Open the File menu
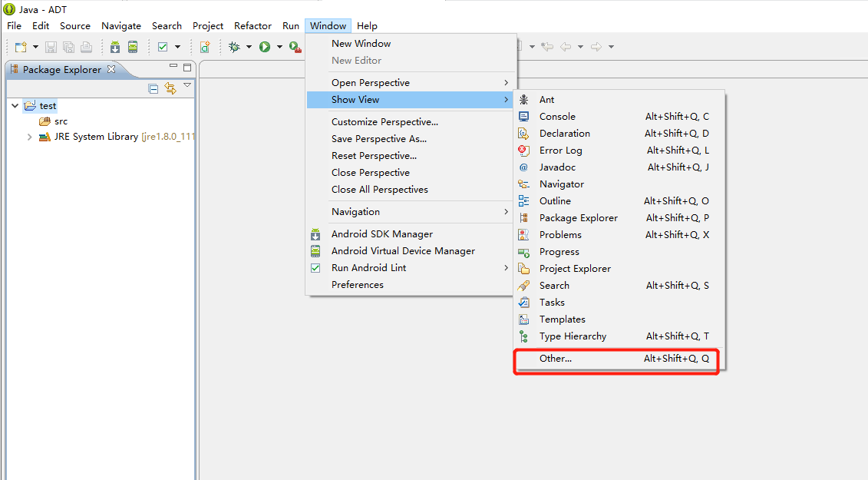This screenshot has width=868, height=480. pos(14,26)
